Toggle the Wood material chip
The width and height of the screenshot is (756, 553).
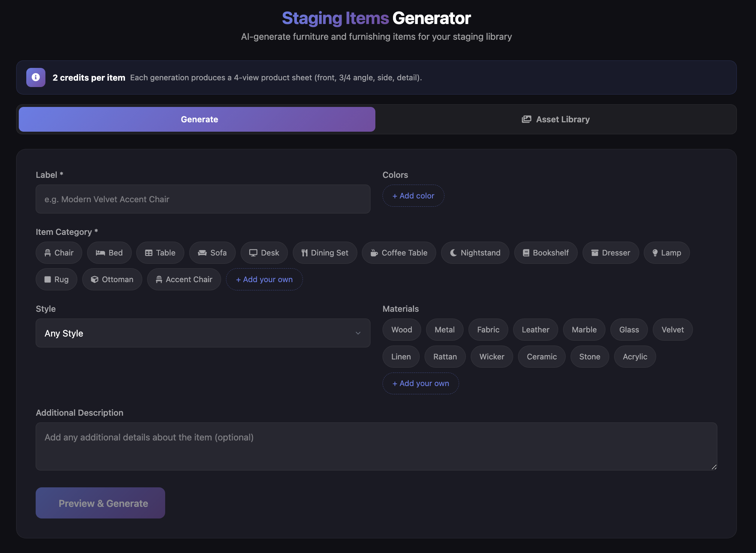coord(401,329)
